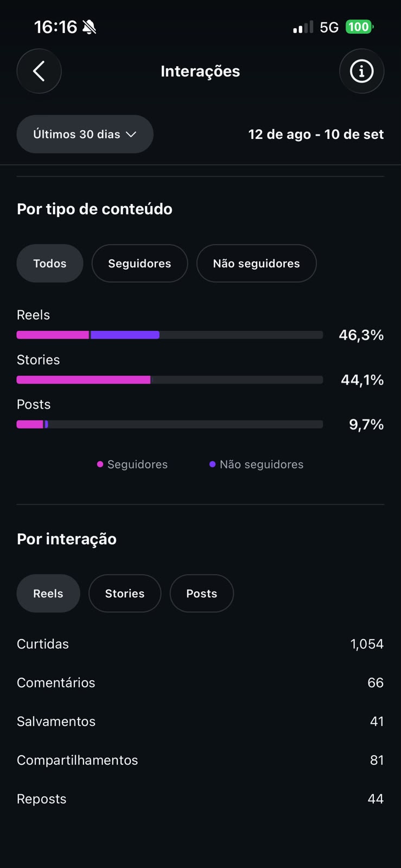Tap the Reels percentage bar
Viewport: 401px width, 868px height.
[x=170, y=335]
